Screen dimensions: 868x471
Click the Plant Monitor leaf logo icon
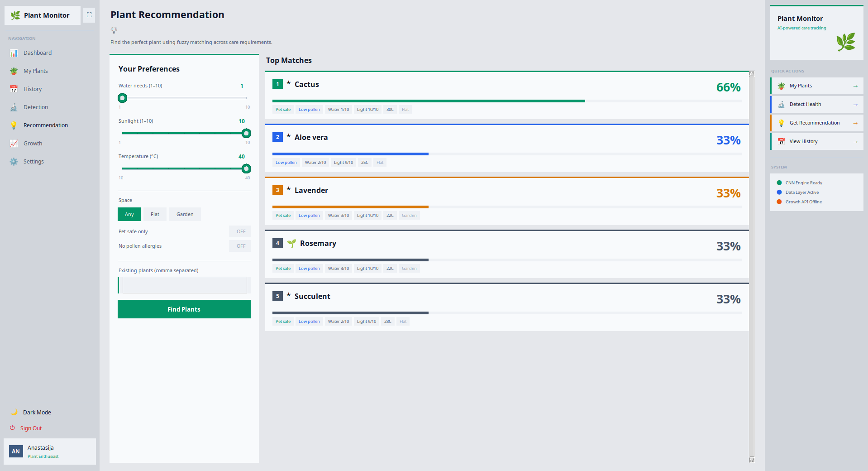[x=15, y=15]
